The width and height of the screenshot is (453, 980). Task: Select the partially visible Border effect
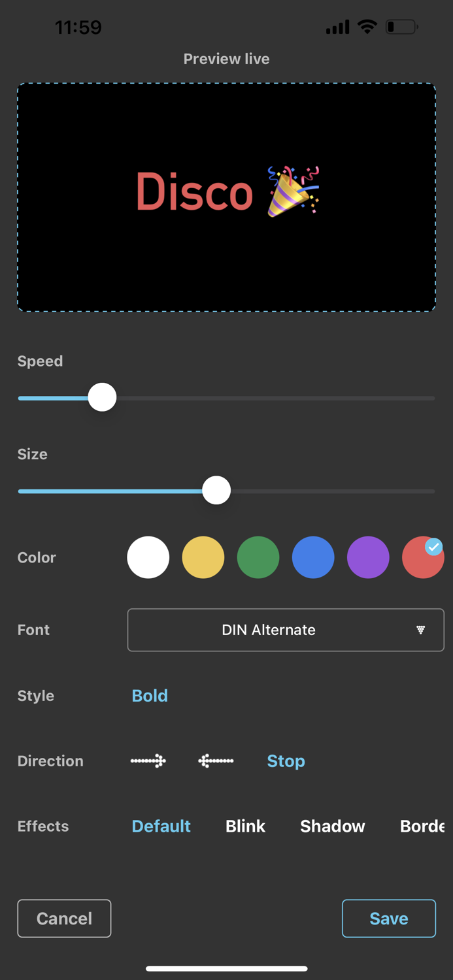(422, 826)
